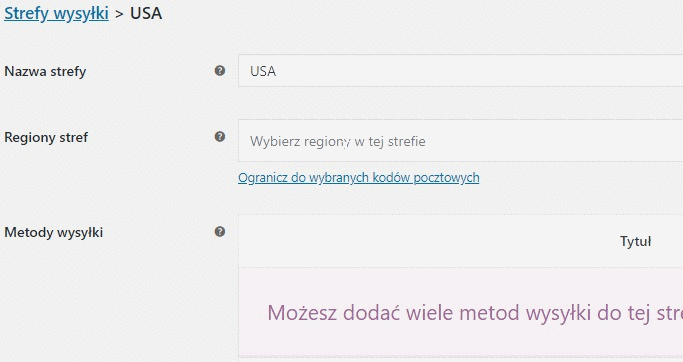Viewport: 683px width, 362px height.
Task: Click pink blank-state area below the notice text
Action: (460, 342)
